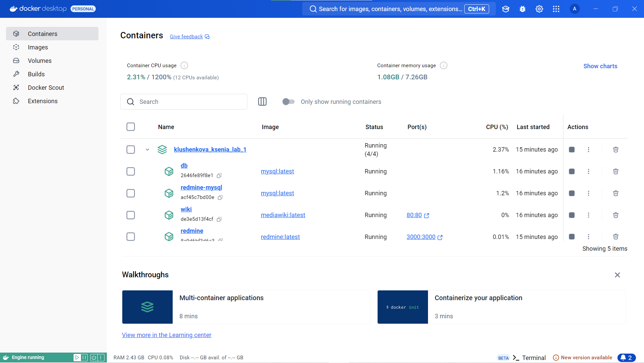644x363 pixels.
Task: Delete the redmine-mysql container
Action: pyautogui.click(x=615, y=193)
